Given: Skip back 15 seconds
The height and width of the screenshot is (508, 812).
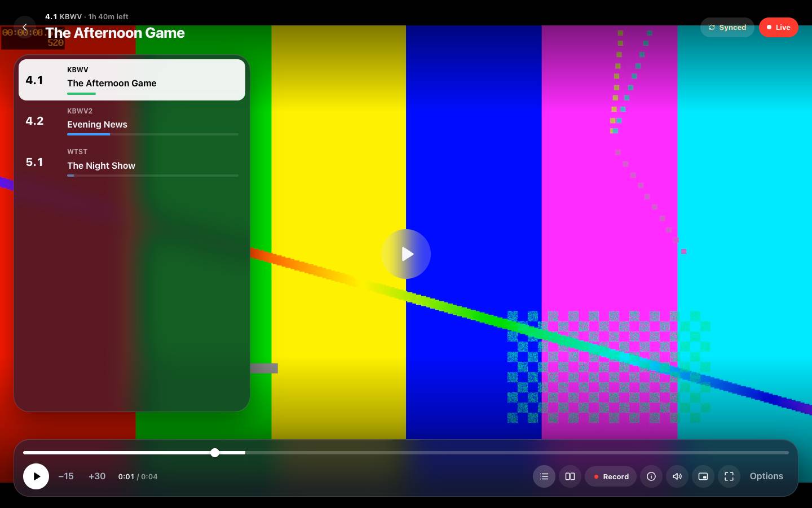Looking at the screenshot, I should pyautogui.click(x=66, y=476).
